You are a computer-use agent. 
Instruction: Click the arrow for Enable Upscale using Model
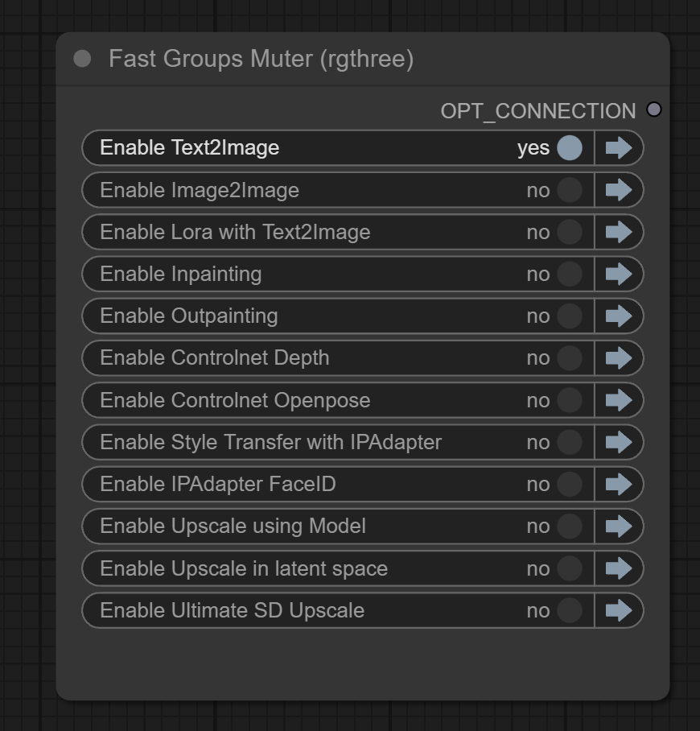pos(619,527)
